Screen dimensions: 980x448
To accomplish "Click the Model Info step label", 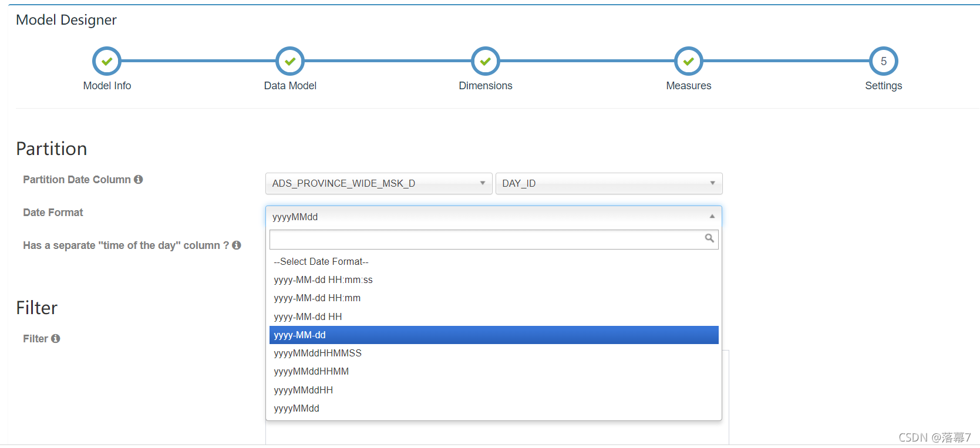I will coord(107,86).
